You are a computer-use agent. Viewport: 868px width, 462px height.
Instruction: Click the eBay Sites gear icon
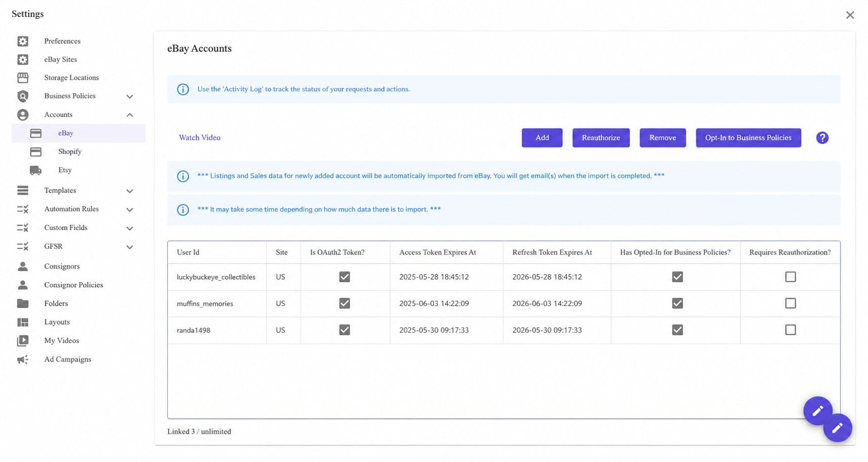point(23,60)
